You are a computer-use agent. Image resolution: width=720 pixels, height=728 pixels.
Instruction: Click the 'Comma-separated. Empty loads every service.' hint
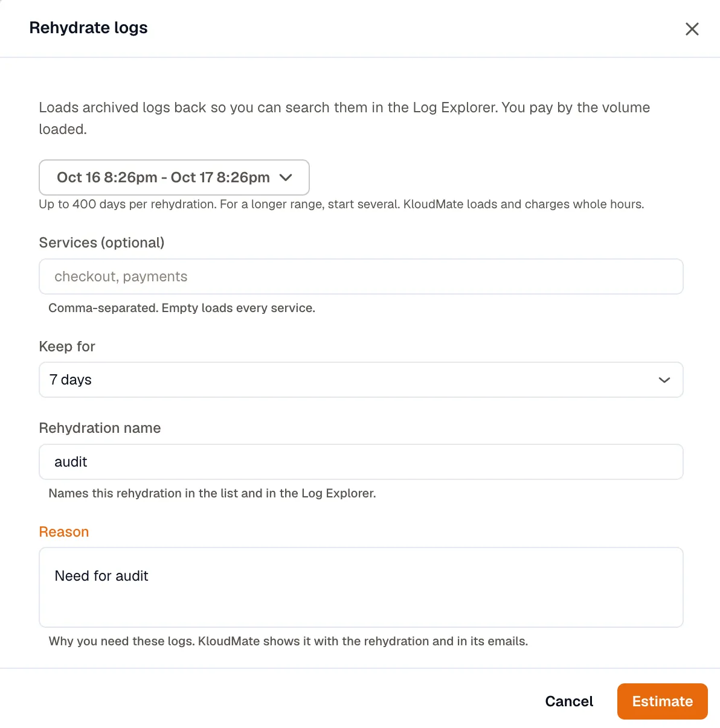pyautogui.click(x=182, y=308)
